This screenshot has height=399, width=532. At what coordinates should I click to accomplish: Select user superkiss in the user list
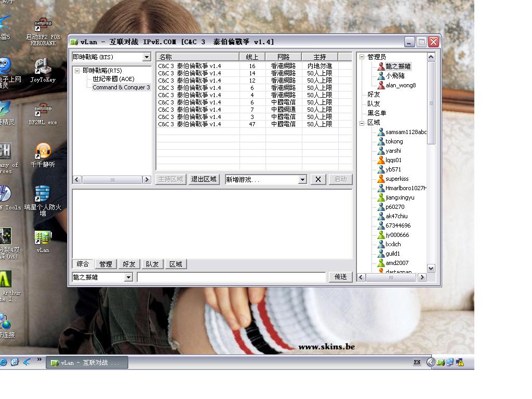pos(396,179)
